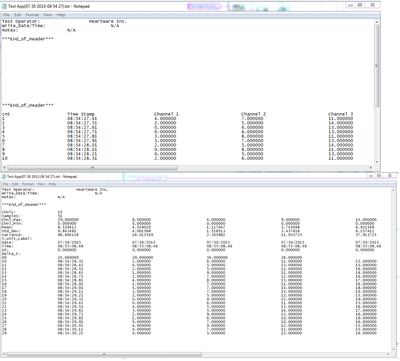Viewport: 400px width, 361px height.
Task: Click Notepad icon in upper window title bar
Action: [4, 6]
